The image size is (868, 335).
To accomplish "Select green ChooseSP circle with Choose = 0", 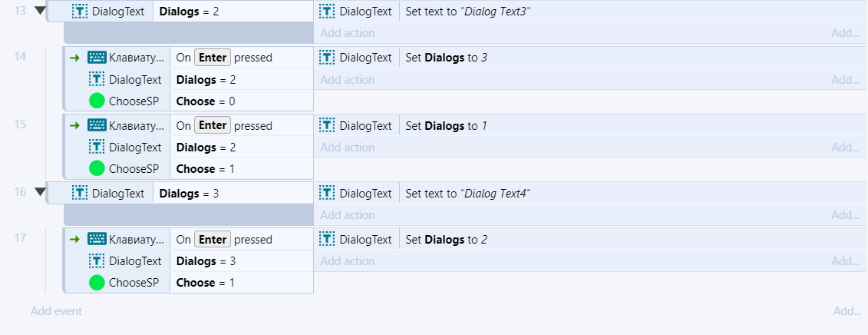I will point(97,101).
